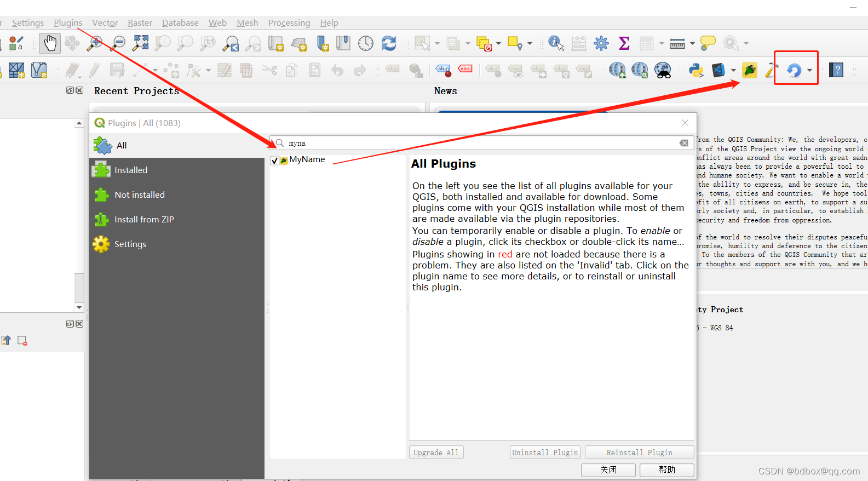Clear the plugin search text
The height and width of the screenshot is (481, 868).
pos(684,143)
